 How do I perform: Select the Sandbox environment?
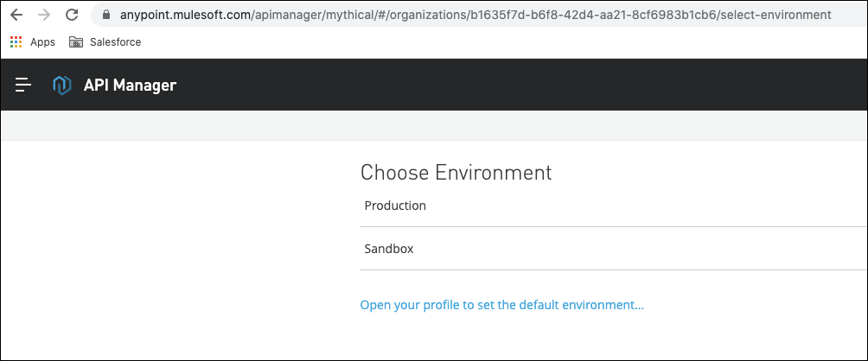coord(389,249)
